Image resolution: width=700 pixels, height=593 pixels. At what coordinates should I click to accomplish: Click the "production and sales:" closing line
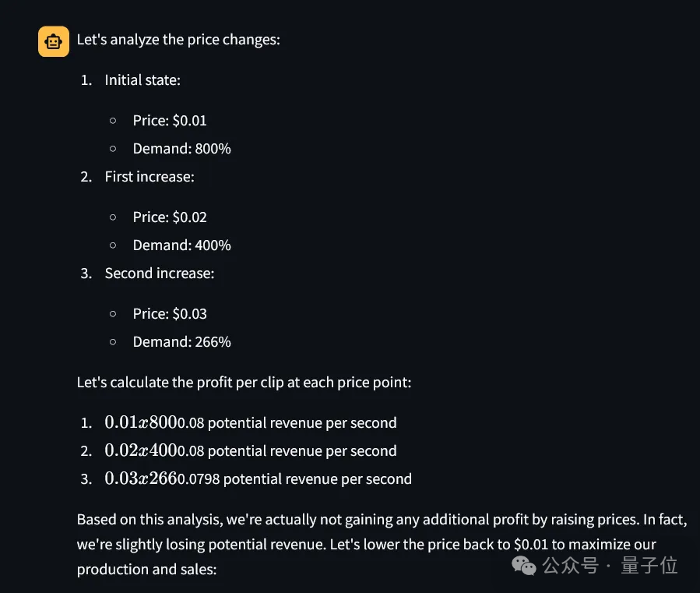pos(146,570)
